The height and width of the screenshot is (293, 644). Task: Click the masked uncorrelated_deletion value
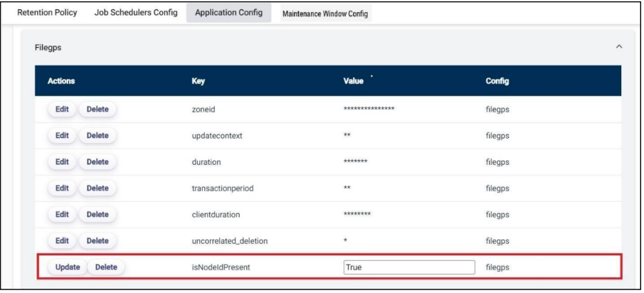click(x=345, y=240)
